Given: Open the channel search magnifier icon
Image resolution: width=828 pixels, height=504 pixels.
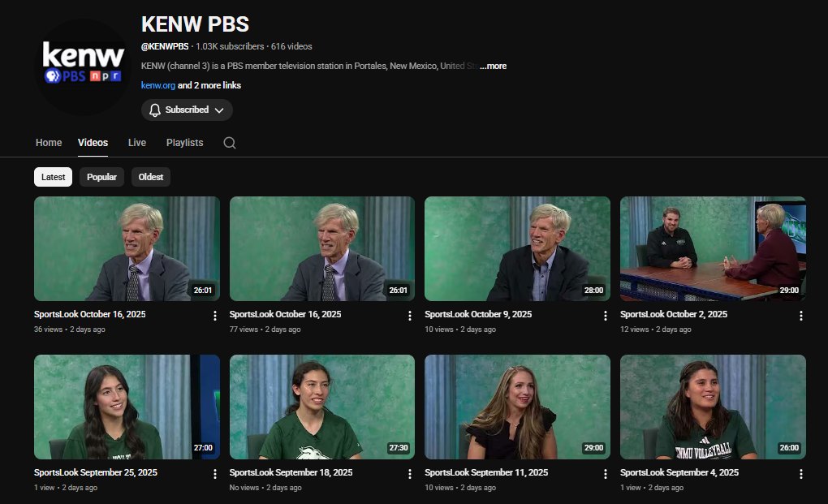Looking at the screenshot, I should pyautogui.click(x=229, y=143).
